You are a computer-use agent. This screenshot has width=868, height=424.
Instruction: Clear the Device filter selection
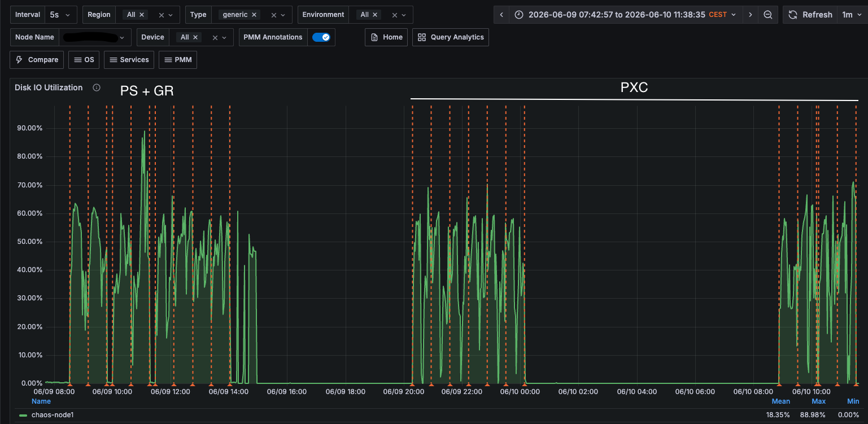(x=215, y=38)
